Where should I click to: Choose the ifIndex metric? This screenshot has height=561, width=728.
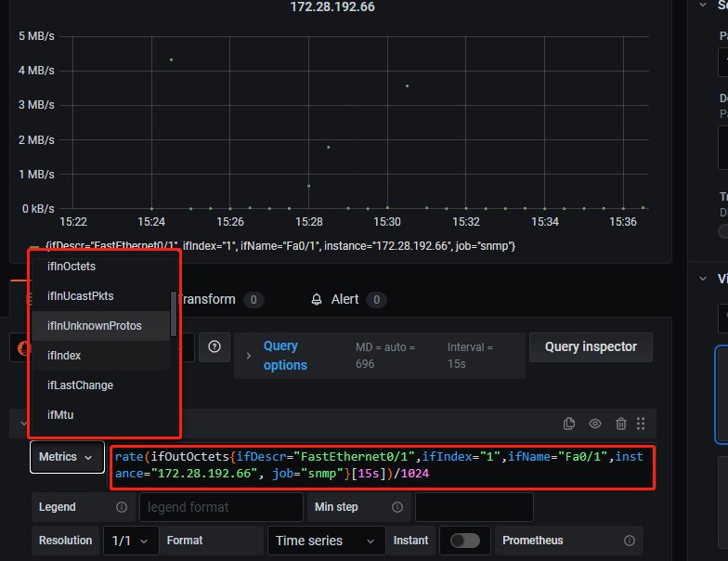point(100,356)
